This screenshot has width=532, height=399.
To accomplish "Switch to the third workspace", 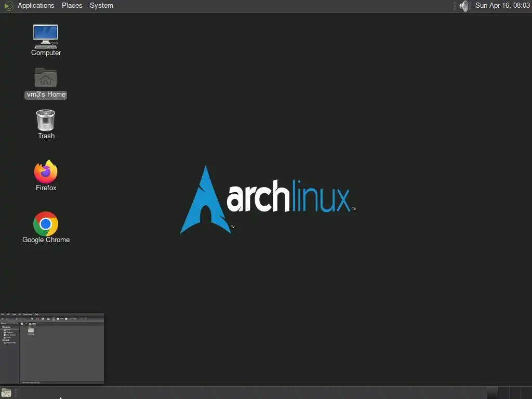I will pyautogui.click(x=515, y=393).
